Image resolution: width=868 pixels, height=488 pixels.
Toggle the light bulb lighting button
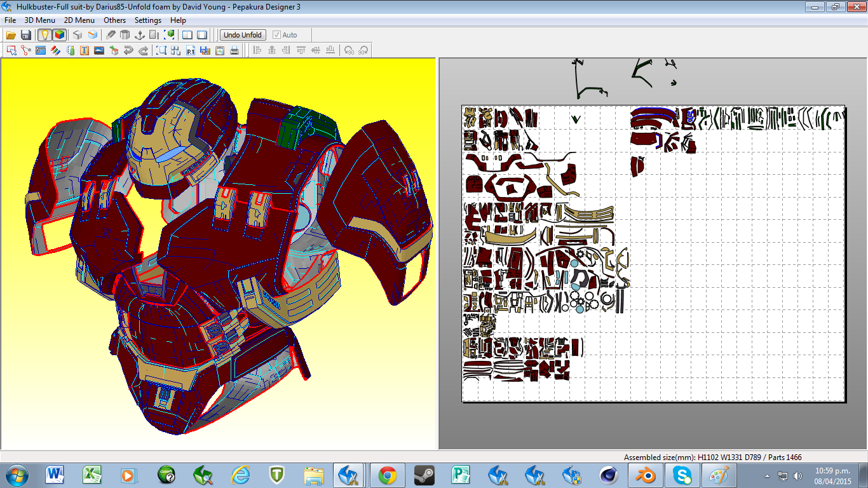click(44, 35)
